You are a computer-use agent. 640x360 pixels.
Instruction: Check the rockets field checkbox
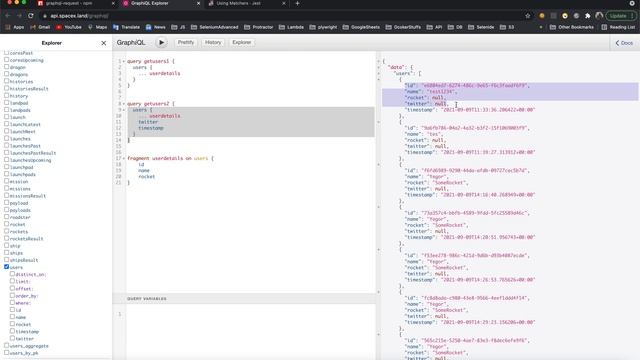pos(7,231)
